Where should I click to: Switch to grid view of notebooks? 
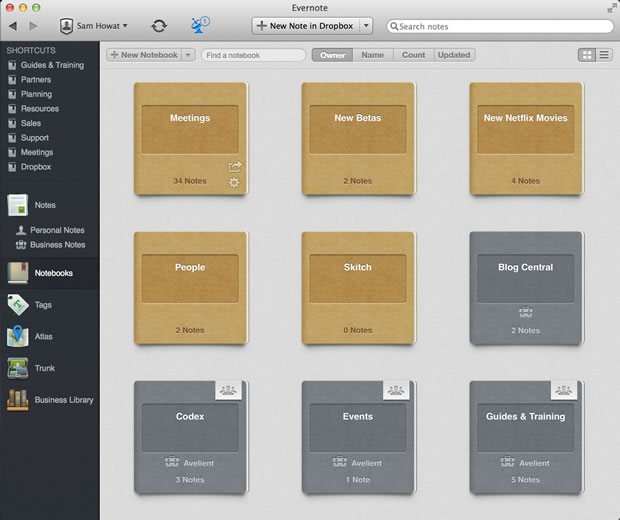coord(587,55)
